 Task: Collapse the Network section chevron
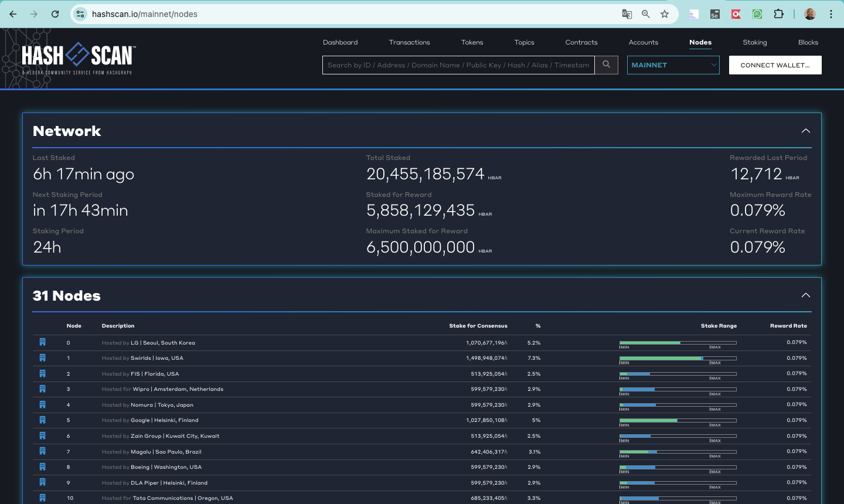pyautogui.click(x=806, y=131)
